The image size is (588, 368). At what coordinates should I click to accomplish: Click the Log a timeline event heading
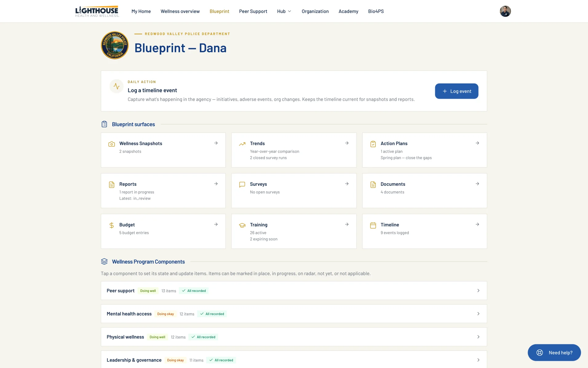[x=152, y=90]
